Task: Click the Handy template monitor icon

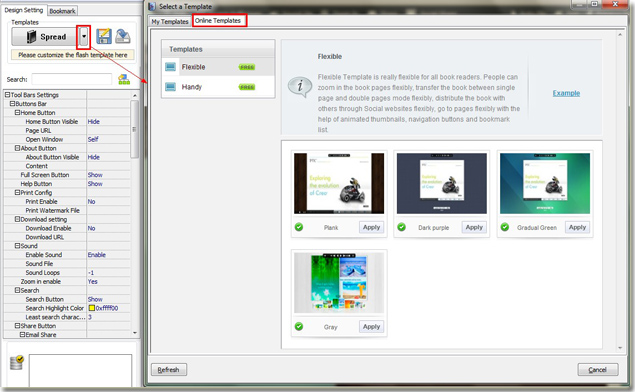Action: (x=170, y=87)
